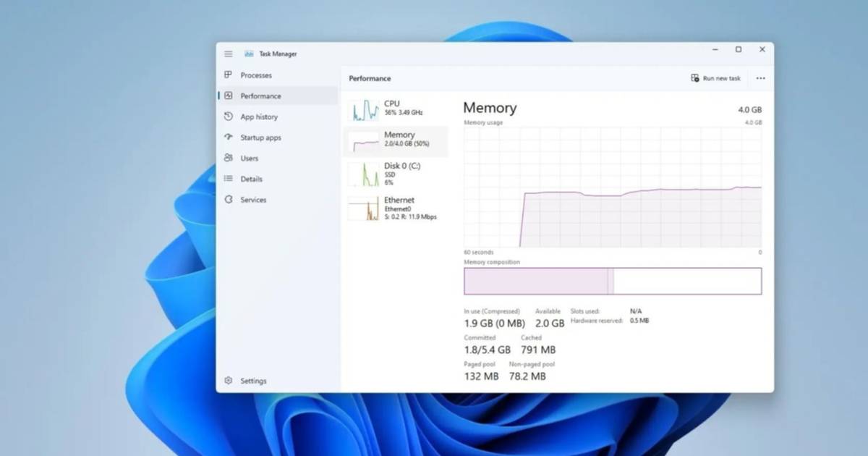Click the Memory composition bar
Image resolution: width=868 pixels, height=456 pixels.
click(612, 281)
